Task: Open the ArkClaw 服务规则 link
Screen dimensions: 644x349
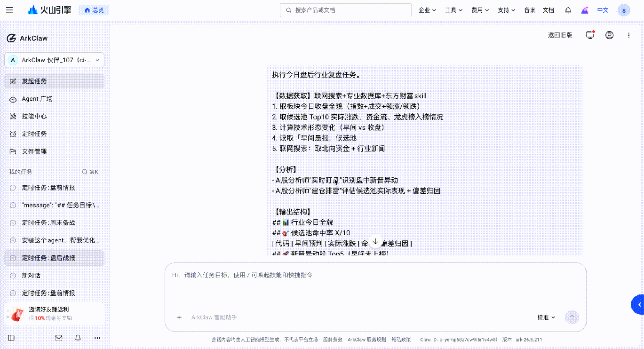Action: pyautogui.click(x=367, y=340)
